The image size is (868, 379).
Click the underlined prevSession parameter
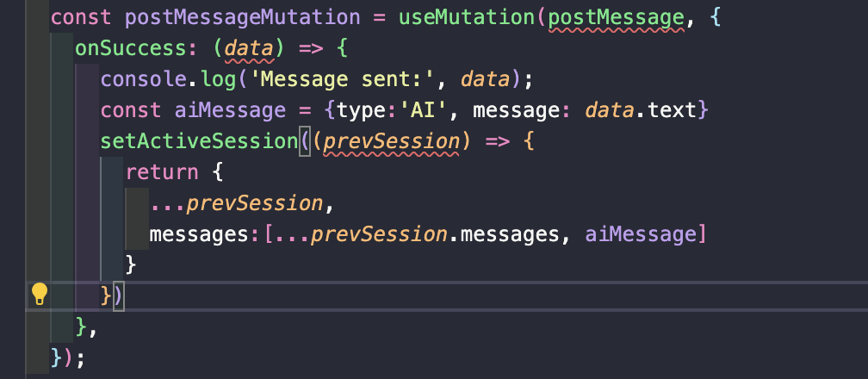point(391,142)
